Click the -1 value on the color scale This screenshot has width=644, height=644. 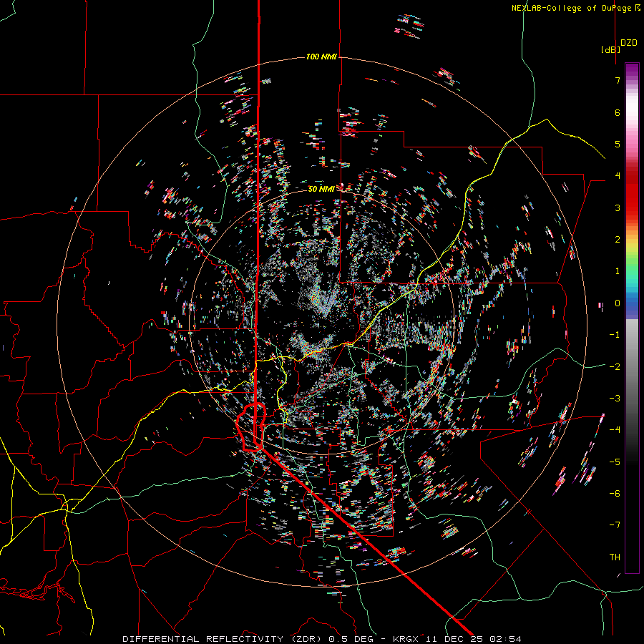(x=615, y=335)
